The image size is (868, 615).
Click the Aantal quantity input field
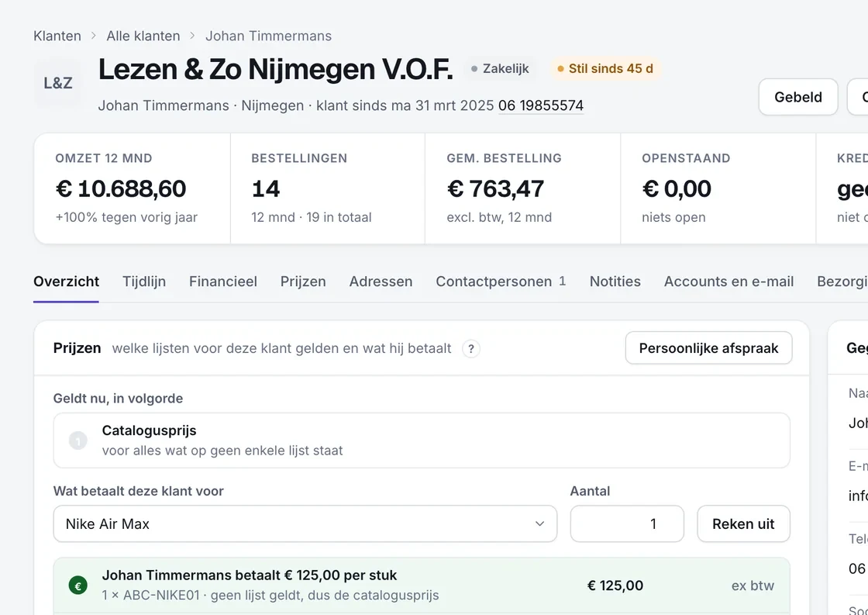click(627, 523)
